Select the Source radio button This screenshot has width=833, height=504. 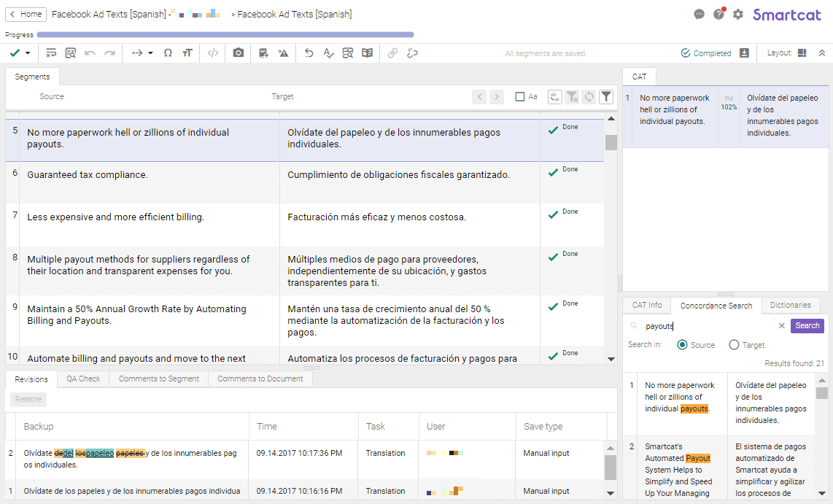tap(682, 345)
